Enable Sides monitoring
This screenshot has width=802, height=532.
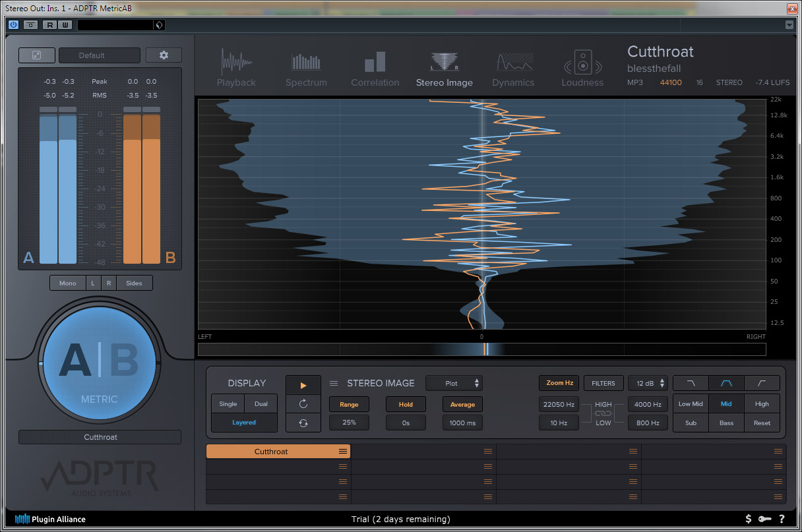[134, 283]
